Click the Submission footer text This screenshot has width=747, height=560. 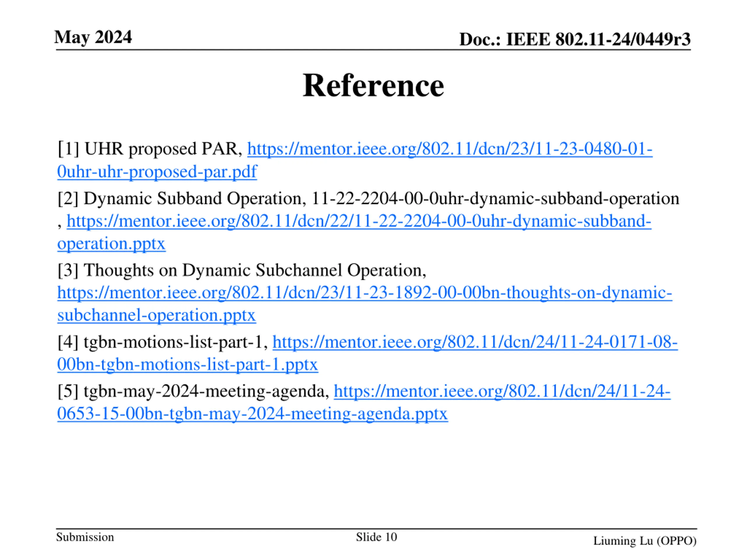tap(85, 537)
